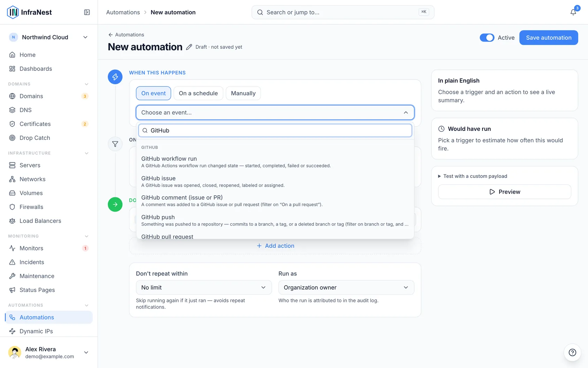This screenshot has height=368, width=588.
Task: Focus the Search or jump to field
Action: click(x=343, y=12)
